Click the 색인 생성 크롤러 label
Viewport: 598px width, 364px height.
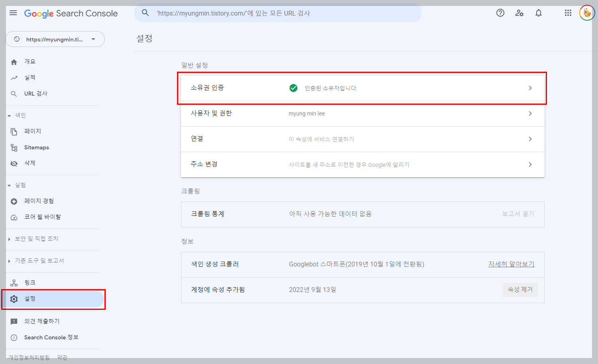pyautogui.click(x=215, y=264)
